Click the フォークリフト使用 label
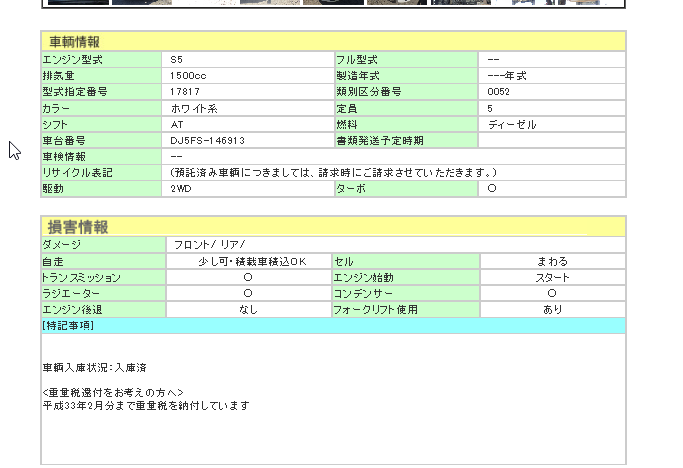The height and width of the screenshot is (468, 683). coord(375,309)
